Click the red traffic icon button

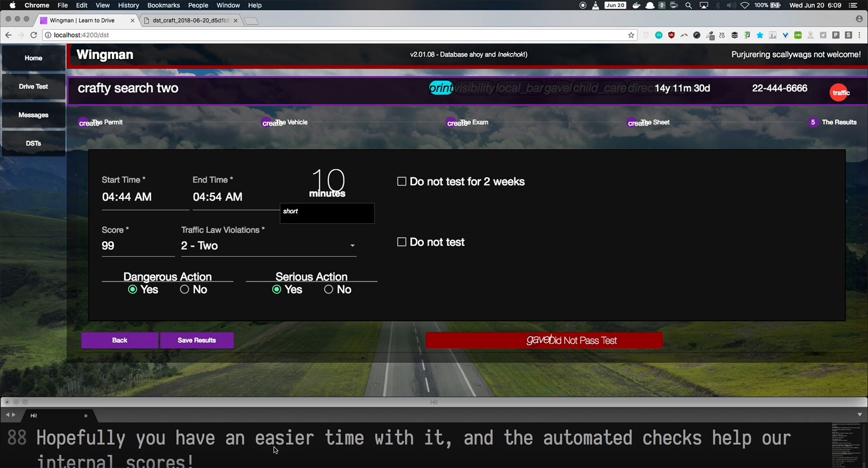point(840,93)
